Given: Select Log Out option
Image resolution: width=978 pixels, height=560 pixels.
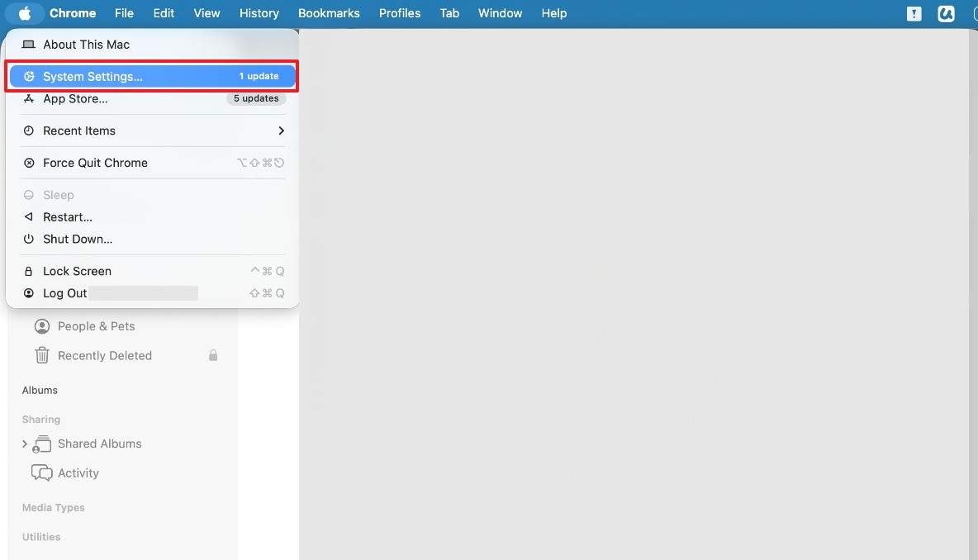Looking at the screenshot, I should point(152,293).
